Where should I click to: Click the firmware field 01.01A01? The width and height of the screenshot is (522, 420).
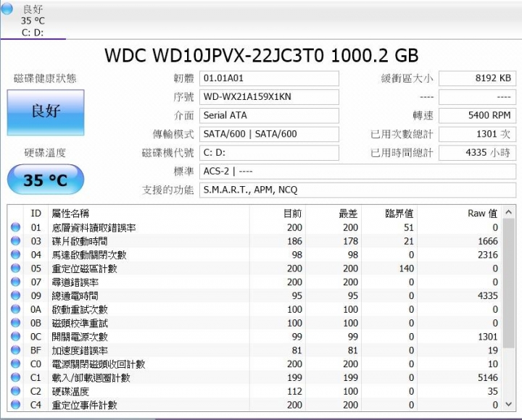point(269,78)
